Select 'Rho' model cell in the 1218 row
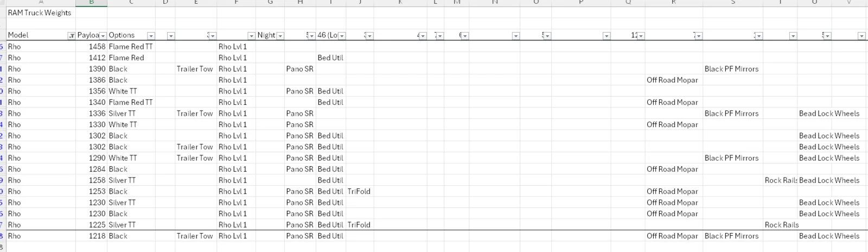This screenshot has height=252, width=868. pos(14,236)
